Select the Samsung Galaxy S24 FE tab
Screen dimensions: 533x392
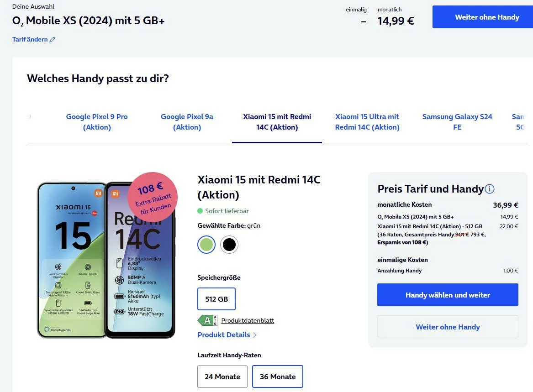pyautogui.click(x=457, y=122)
